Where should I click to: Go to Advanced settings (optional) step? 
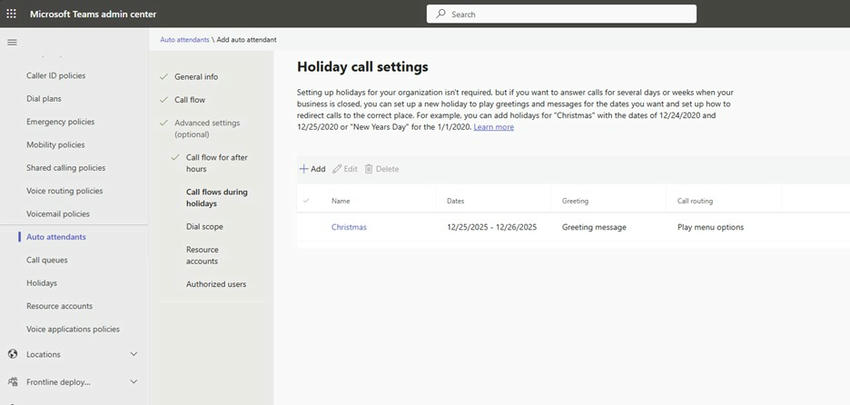[x=207, y=128]
